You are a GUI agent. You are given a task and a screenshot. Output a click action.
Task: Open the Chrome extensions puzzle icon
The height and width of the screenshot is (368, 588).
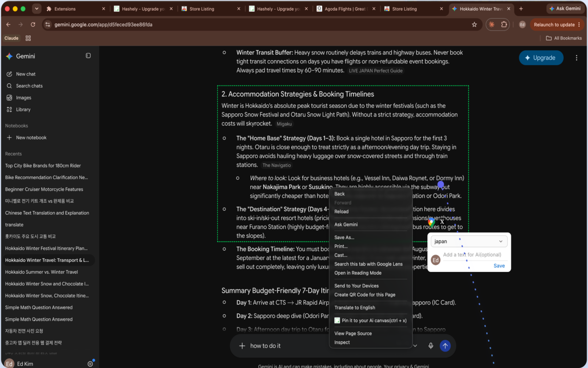pos(504,24)
